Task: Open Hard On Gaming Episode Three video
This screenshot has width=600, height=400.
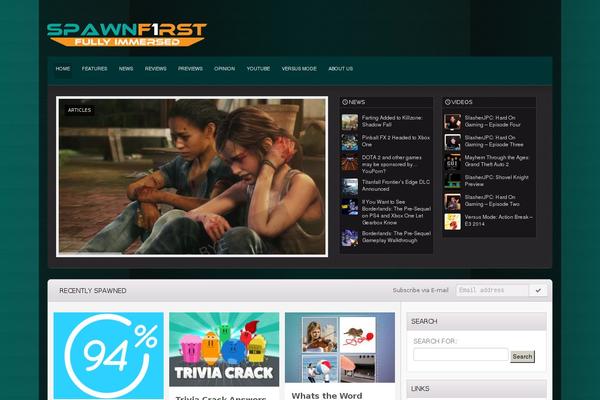Action: [494, 141]
